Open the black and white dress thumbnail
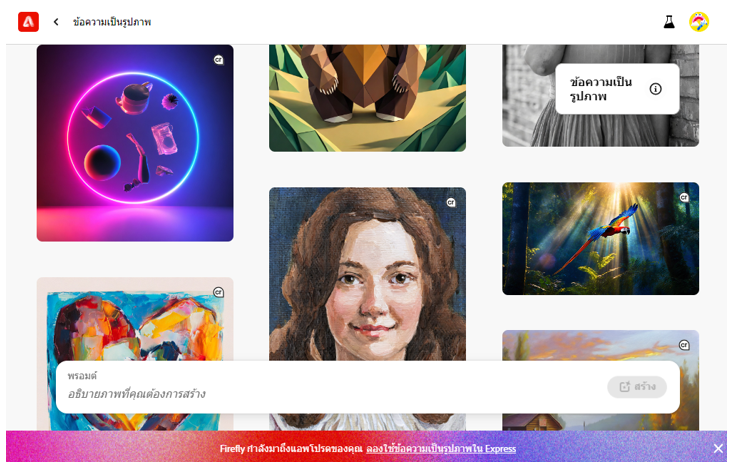 click(528, 96)
